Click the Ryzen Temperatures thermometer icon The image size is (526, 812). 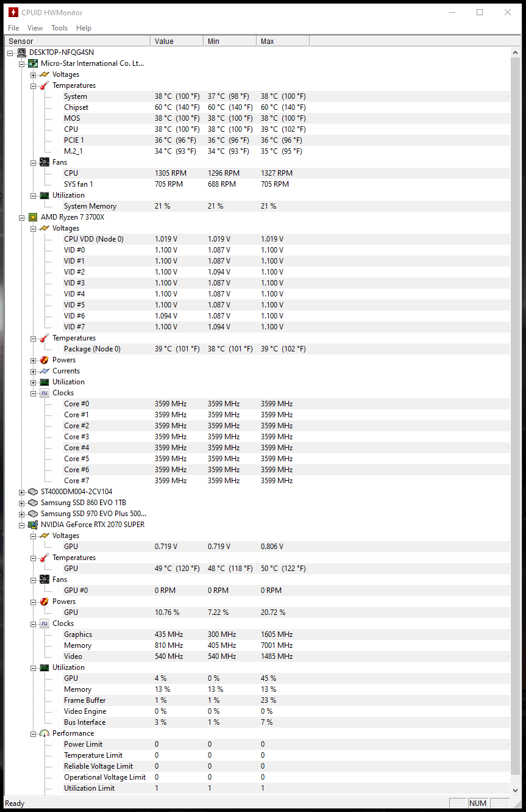pos(44,338)
